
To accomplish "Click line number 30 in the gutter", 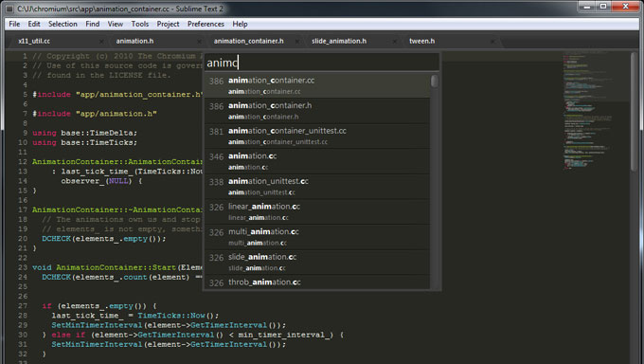I will coord(23,335).
